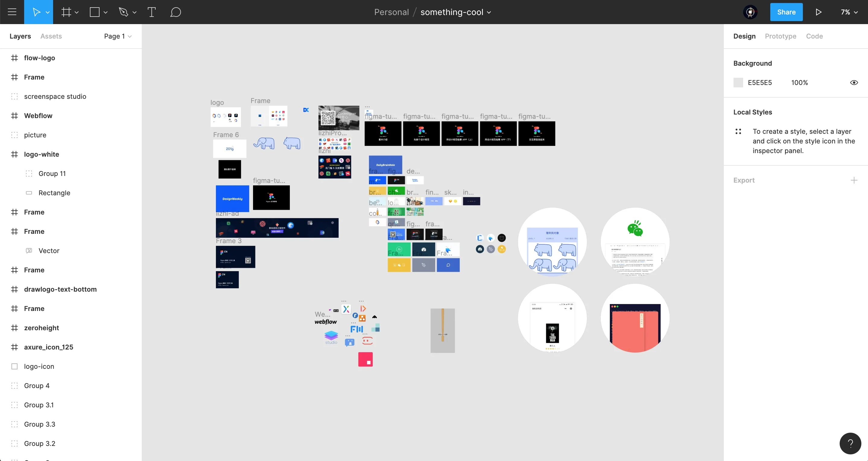Viewport: 868px width, 461px height.
Task: Click the background color swatch E5E5E5
Action: pyautogui.click(x=738, y=83)
